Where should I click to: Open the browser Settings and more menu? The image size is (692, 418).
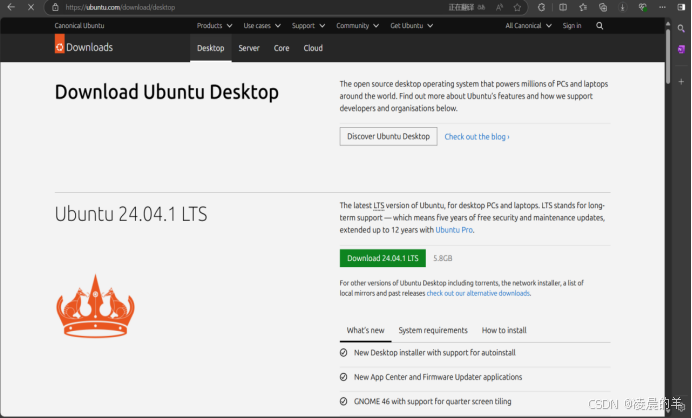tap(662, 7)
